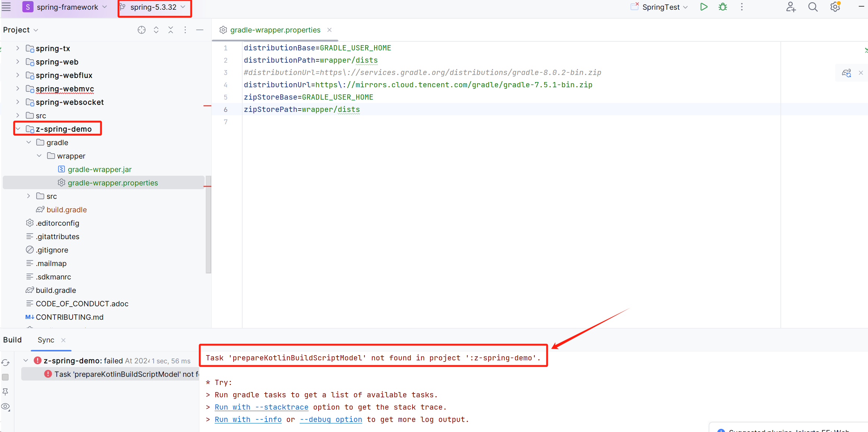Collapse z-spring-demo failed build node
The image size is (868, 432).
25,361
